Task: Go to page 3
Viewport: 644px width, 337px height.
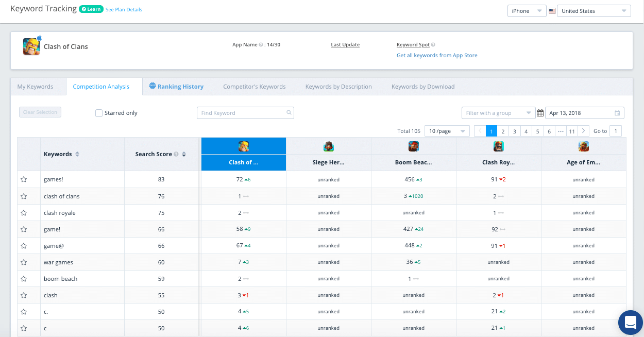Action: click(x=514, y=131)
